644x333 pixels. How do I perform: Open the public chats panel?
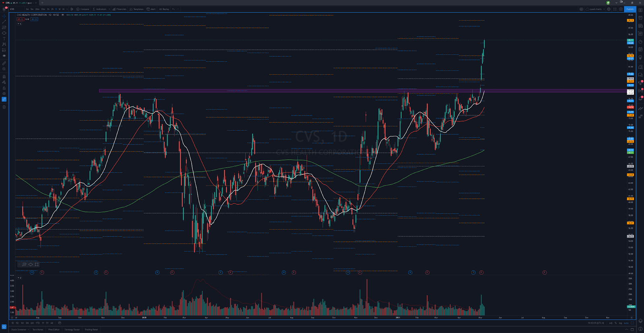(640, 67)
